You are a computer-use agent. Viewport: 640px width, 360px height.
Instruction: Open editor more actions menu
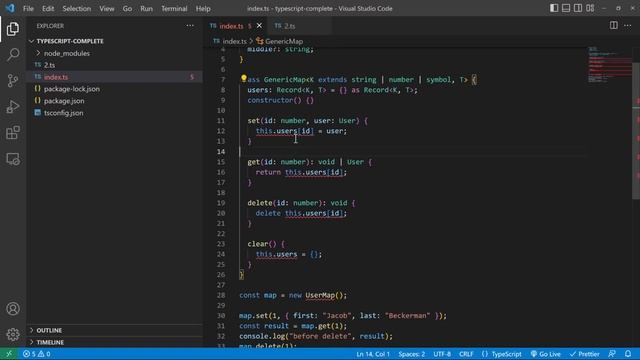pos(627,25)
